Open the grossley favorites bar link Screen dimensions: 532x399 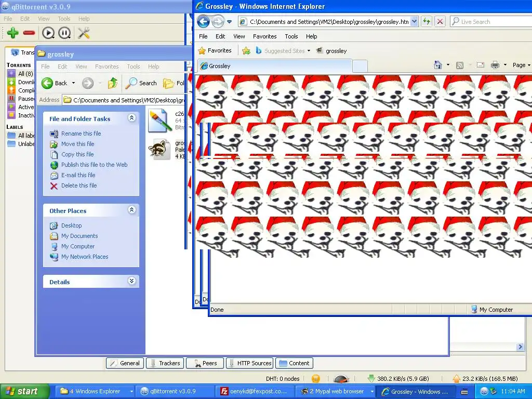[x=331, y=51]
